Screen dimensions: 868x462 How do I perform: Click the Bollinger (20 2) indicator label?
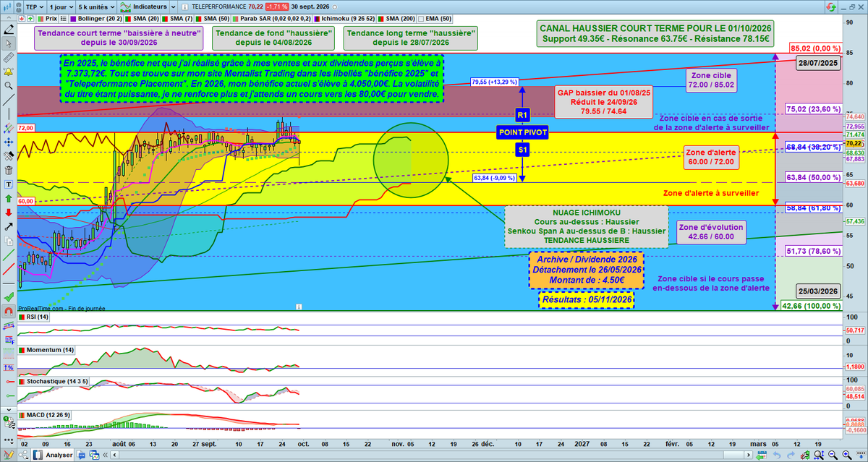[x=100, y=19]
